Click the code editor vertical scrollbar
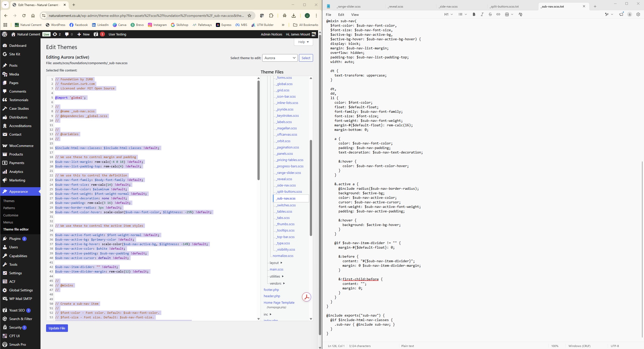 click(258, 130)
